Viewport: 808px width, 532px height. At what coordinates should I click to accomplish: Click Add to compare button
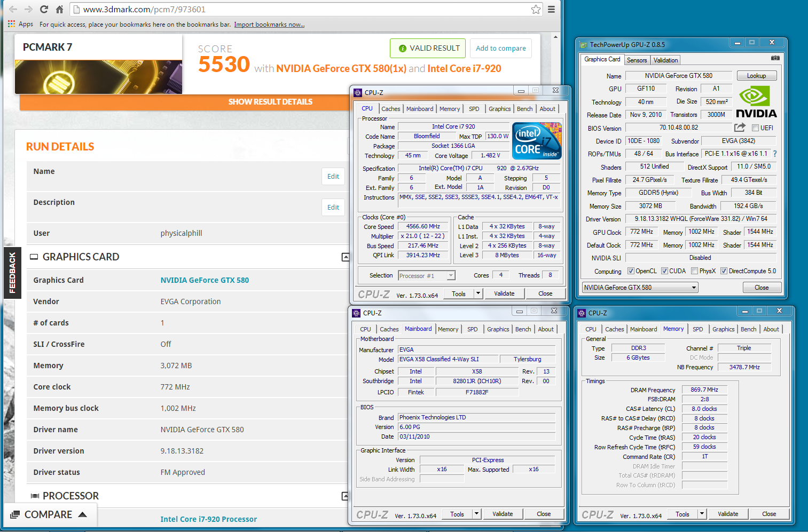click(x=500, y=48)
